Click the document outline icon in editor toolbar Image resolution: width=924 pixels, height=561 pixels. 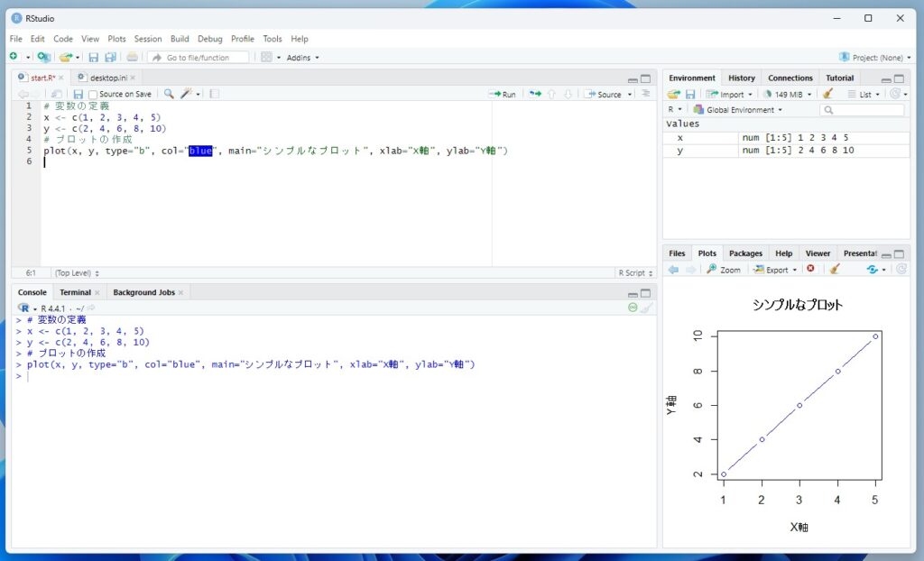click(x=646, y=94)
